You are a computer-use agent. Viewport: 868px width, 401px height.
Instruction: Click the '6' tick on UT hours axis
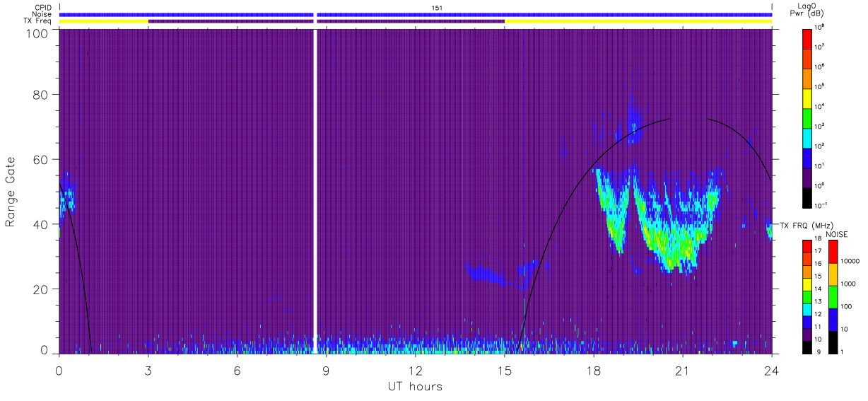pyautogui.click(x=237, y=369)
